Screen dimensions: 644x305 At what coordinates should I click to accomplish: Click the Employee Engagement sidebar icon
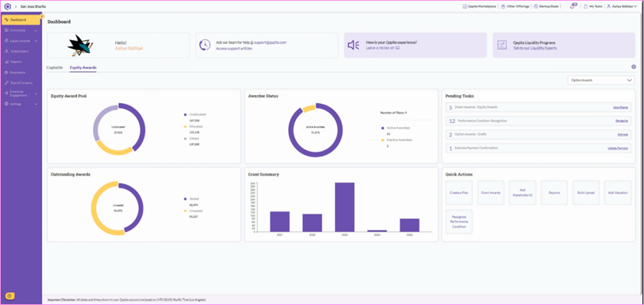(x=7, y=94)
